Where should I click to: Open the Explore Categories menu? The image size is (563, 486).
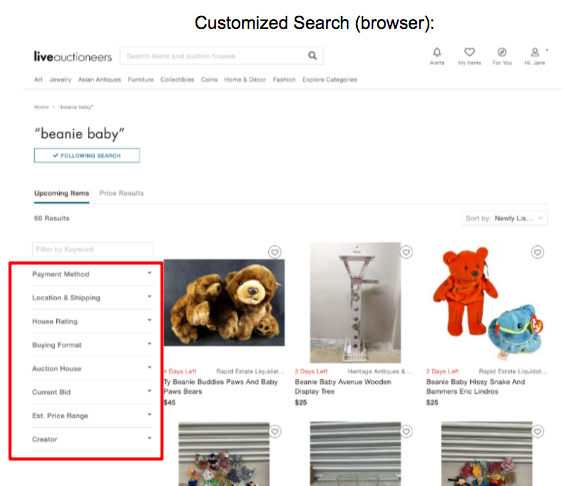[330, 80]
